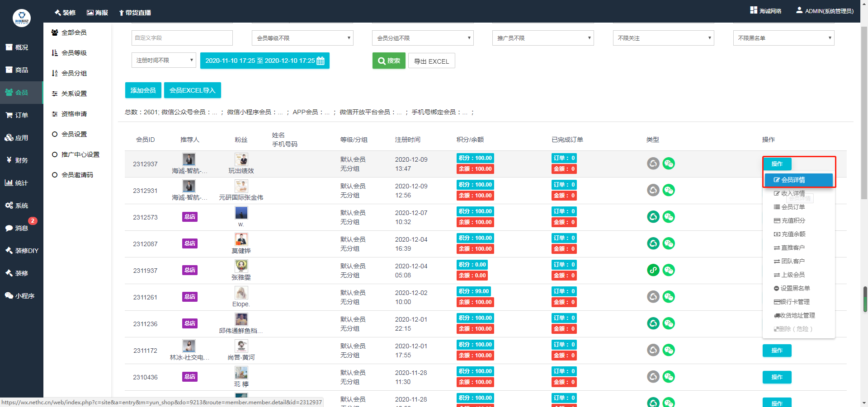The image size is (868, 407).
Task: Expand the 注册时间不限 dropdown
Action: click(x=164, y=61)
